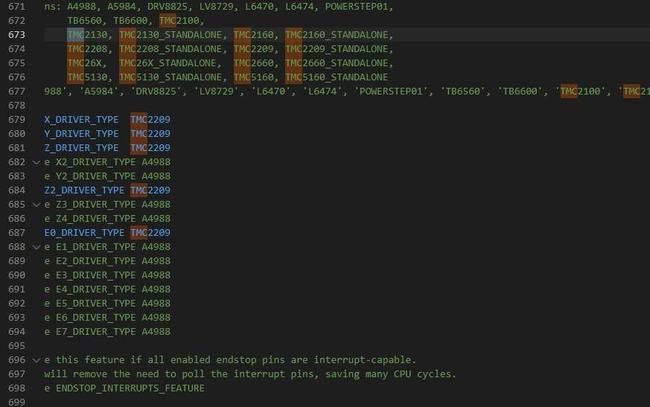Screen dimensions: 650x407
Task: Click on ENDSTOP_INTERRUPTS_FEATURE text
Action: point(130,387)
